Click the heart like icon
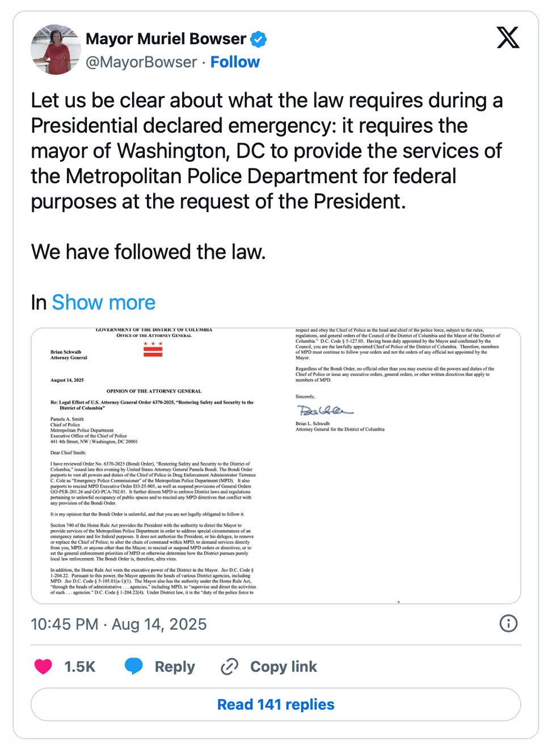Viewport: 556px width, 756px height. pyautogui.click(x=43, y=666)
